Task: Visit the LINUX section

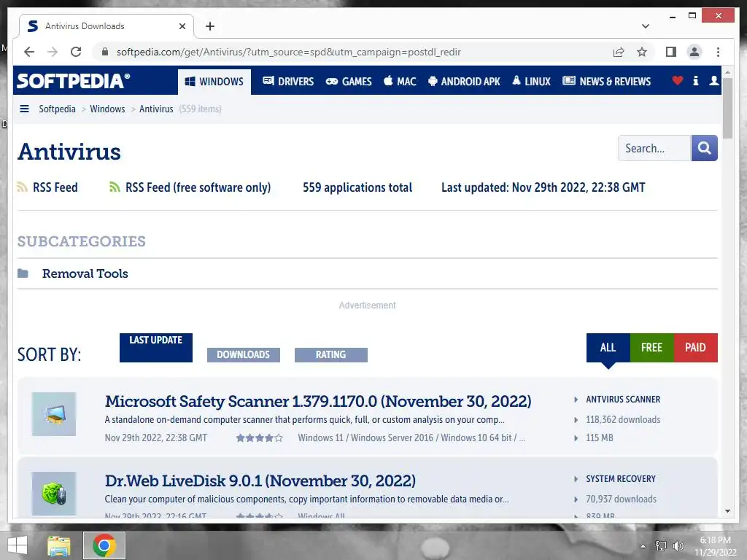Action: 531,82
